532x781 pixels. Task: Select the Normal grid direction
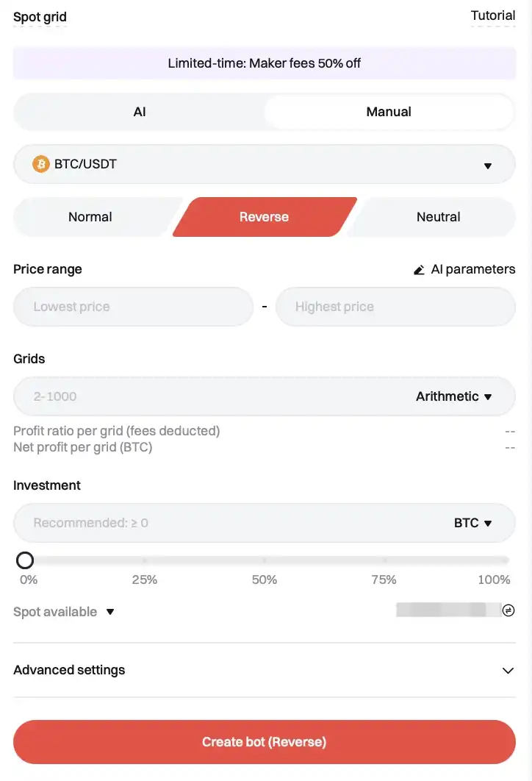click(x=90, y=217)
